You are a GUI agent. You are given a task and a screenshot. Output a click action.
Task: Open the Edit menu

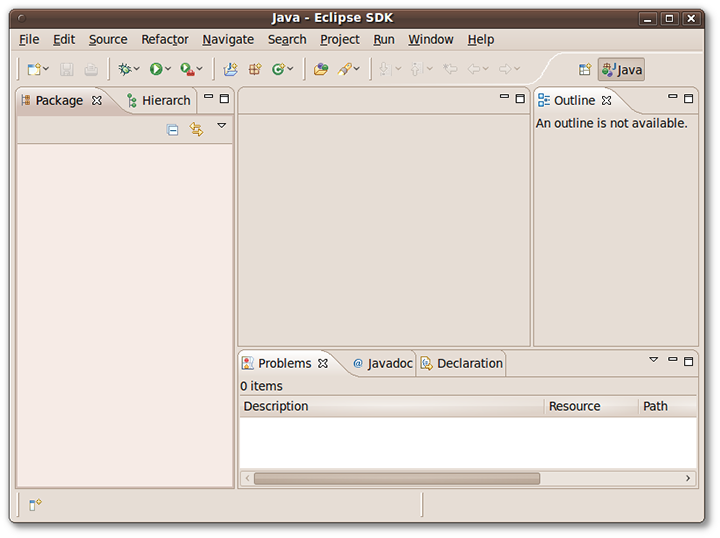[64, 40]
